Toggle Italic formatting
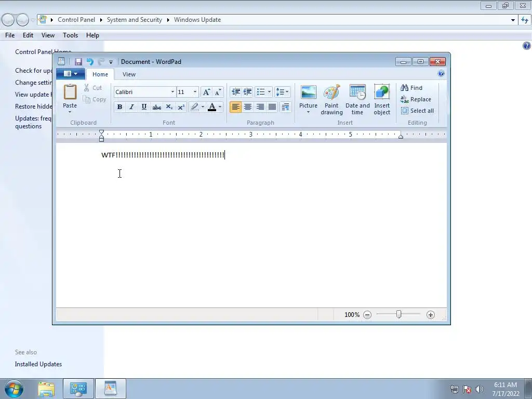532x399 pixels. click(131, 107)
